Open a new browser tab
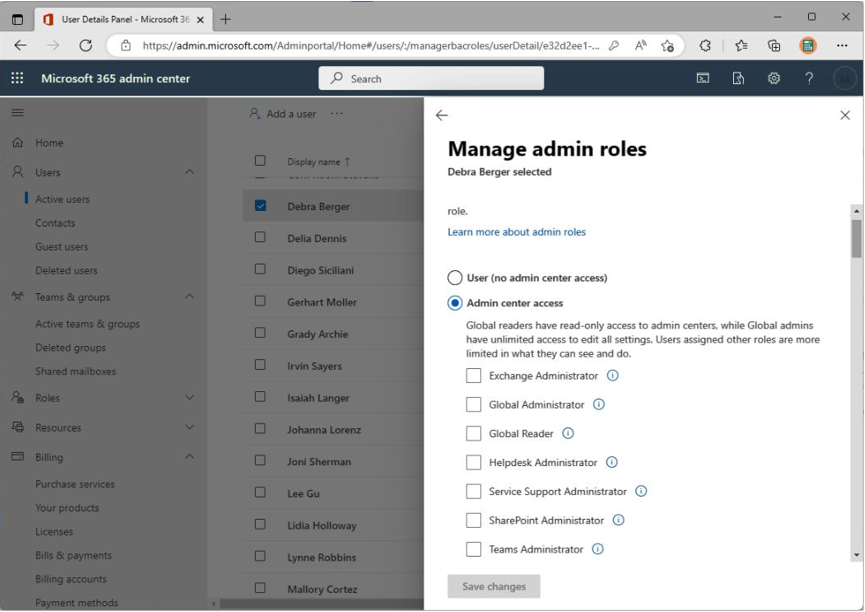Viewport: 865px width, 612px height. [x=225, y=19]
